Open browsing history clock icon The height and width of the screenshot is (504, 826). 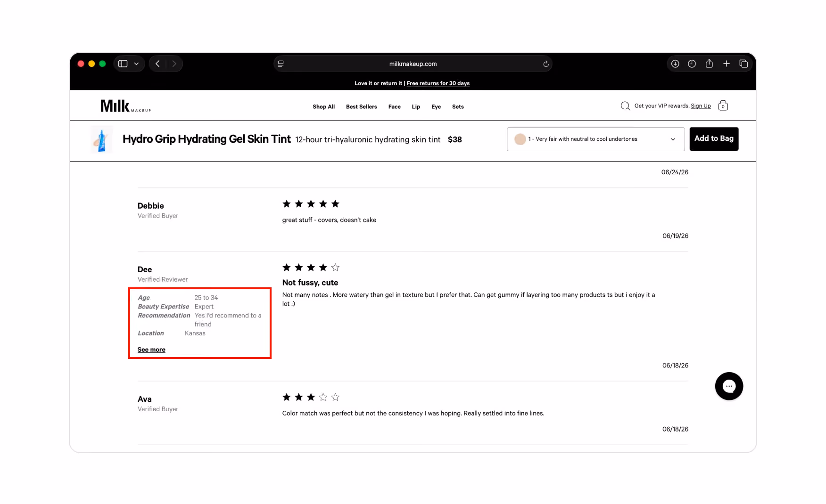tap(692, 64)
